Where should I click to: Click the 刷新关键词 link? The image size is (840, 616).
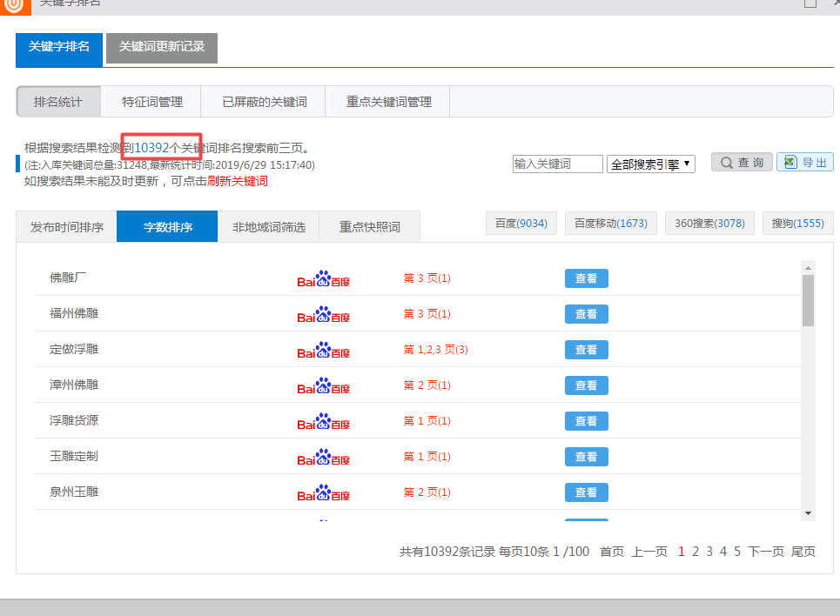238,181
